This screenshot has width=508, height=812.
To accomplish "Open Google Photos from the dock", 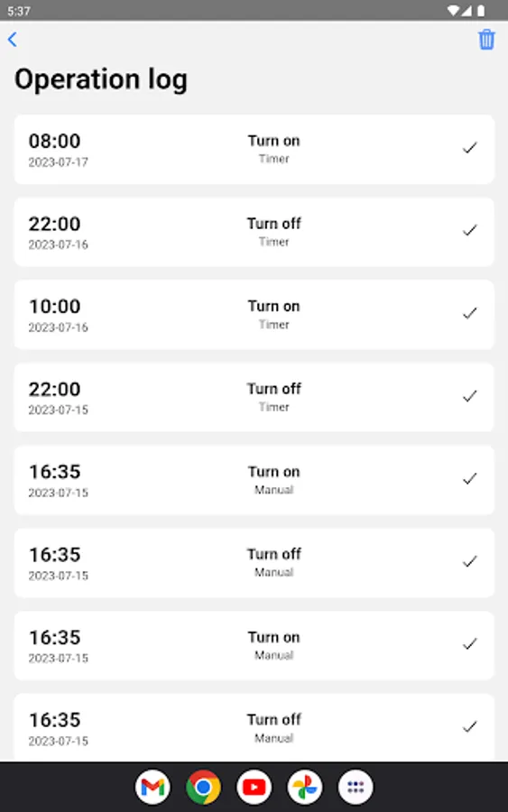I will [305, 787].
